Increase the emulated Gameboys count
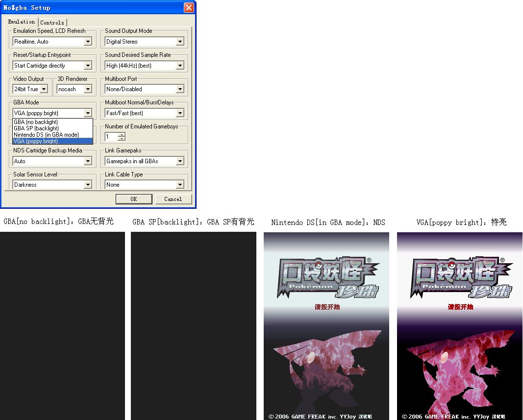The width and height of the screenshot is (523, 420). [x=122, y=135]
